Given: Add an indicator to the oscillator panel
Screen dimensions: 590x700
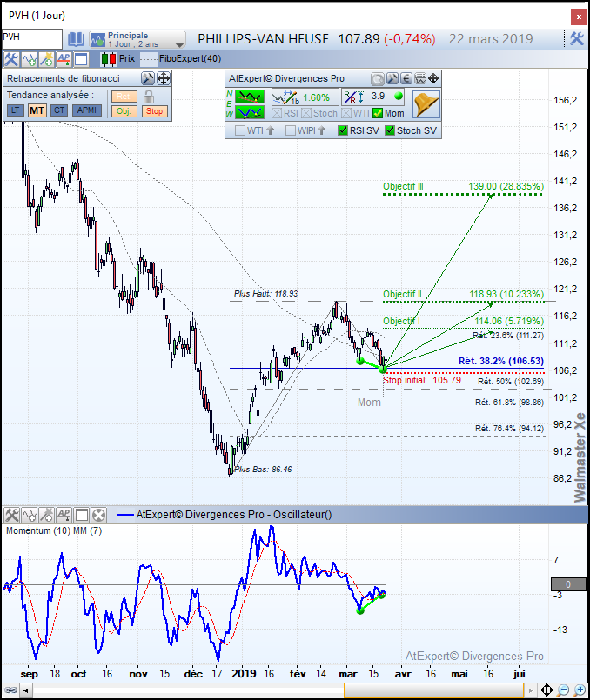Looking at the screenshot, I should coord(29,515).
